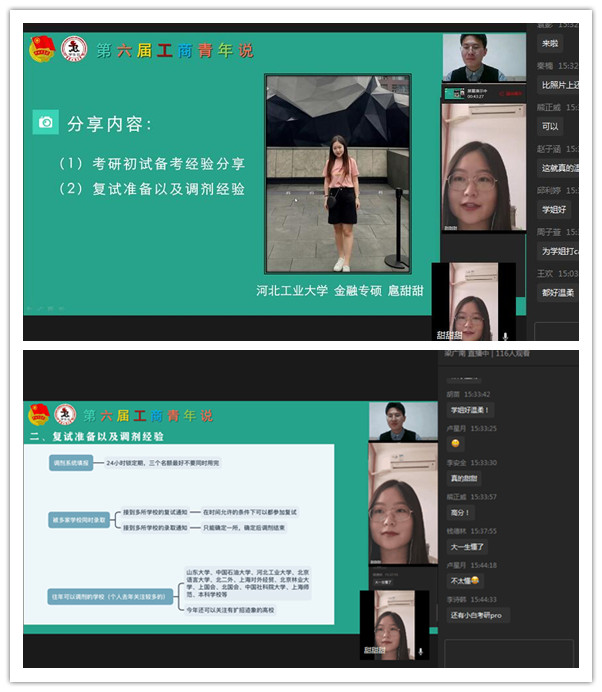
Task: Click the Youth League emblem on the bottom slide
Action: [x=39, y=414]
